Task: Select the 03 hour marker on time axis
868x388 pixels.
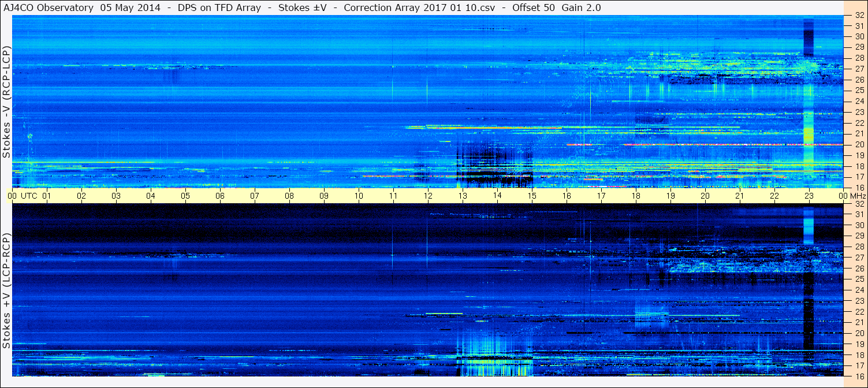Action: (x=116, y=196)
